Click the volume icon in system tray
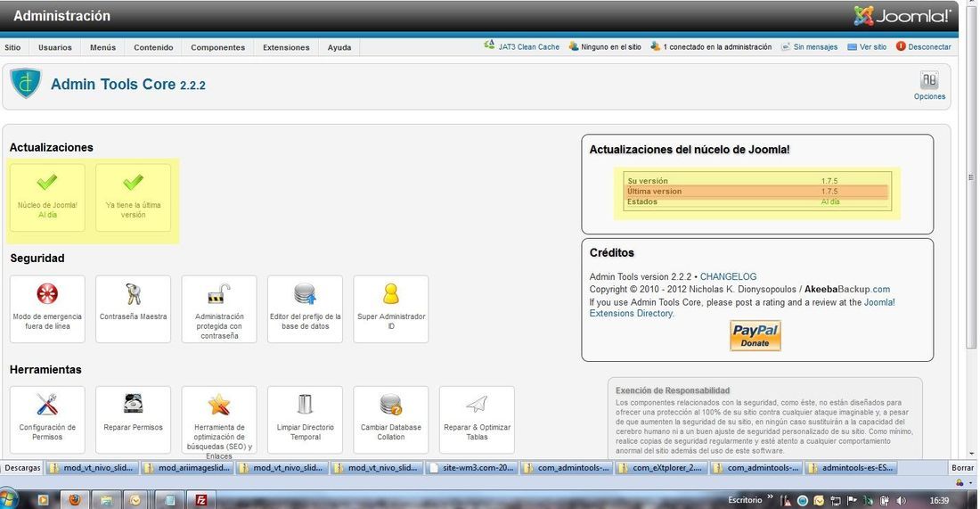980x509 pixels. coord(901,500)
